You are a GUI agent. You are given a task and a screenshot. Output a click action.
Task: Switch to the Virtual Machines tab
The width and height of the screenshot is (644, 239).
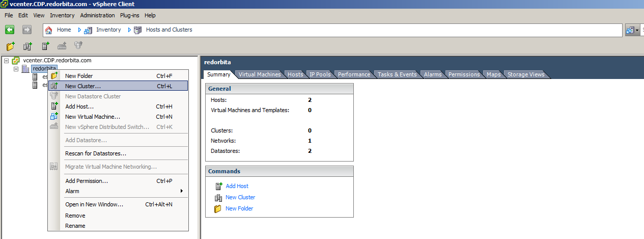(x=260, y=74)
